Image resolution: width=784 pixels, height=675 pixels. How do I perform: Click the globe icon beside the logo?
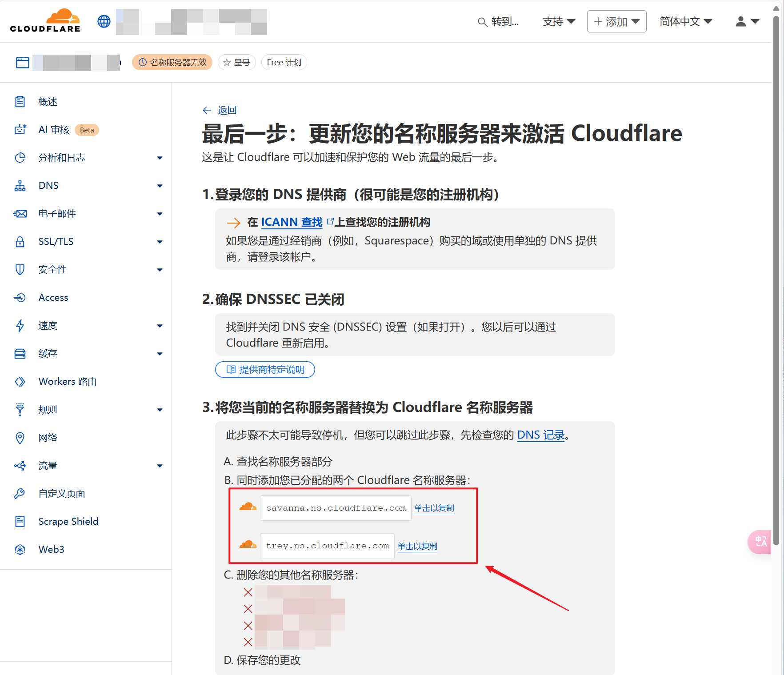pyautogui.click(x=104, y=21)
